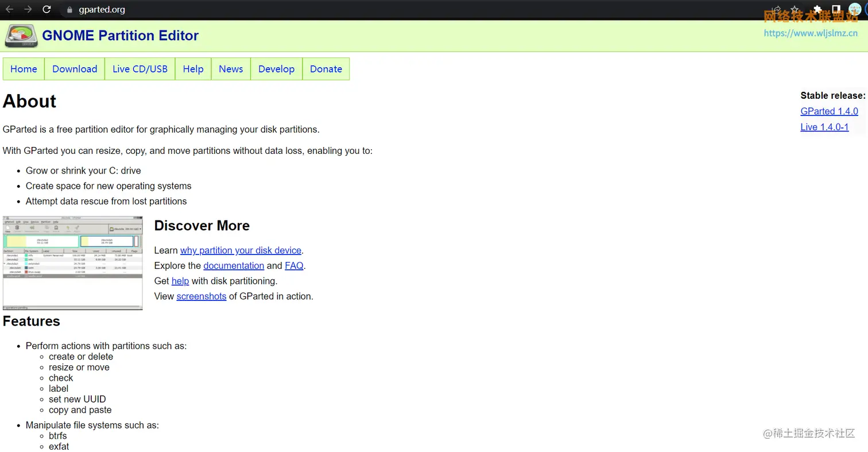868x452 pixels.
Task: Follow the GParted 1.4.0 release link
Action: click(x=829, y=111)
